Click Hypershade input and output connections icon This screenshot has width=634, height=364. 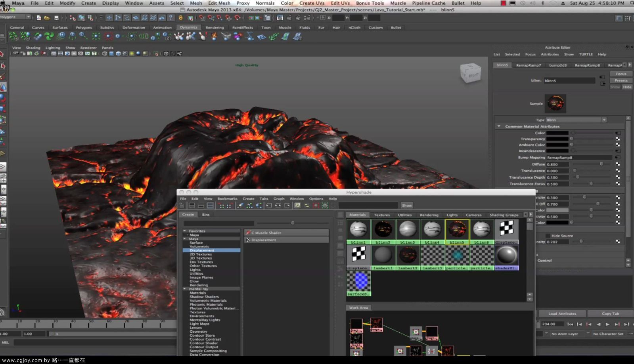tap(278, 206)
